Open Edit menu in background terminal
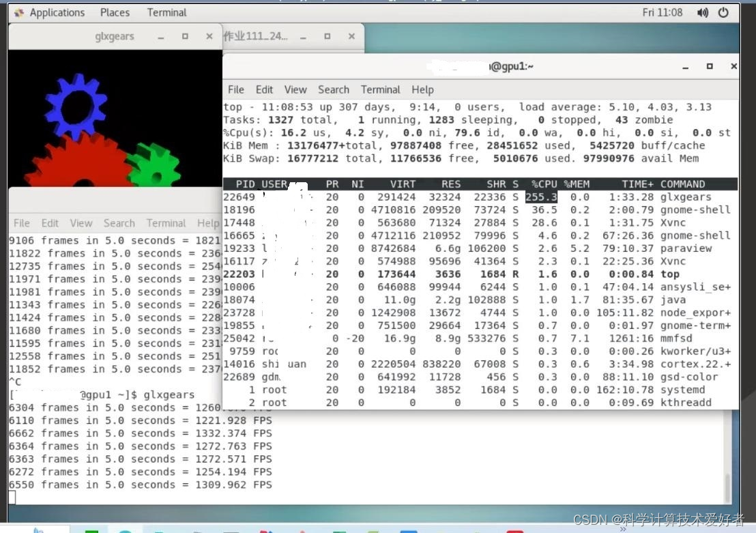 (50, 223)
